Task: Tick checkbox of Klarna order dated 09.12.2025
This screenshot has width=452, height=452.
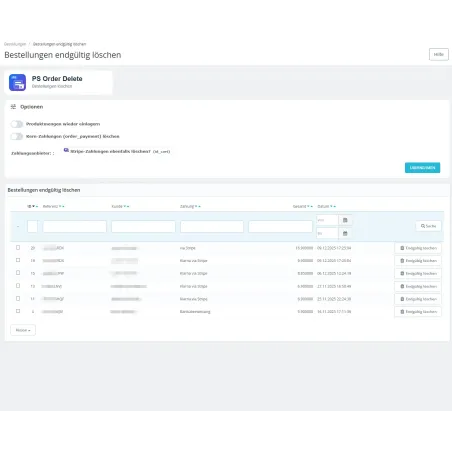Action: tap(18, 260)
